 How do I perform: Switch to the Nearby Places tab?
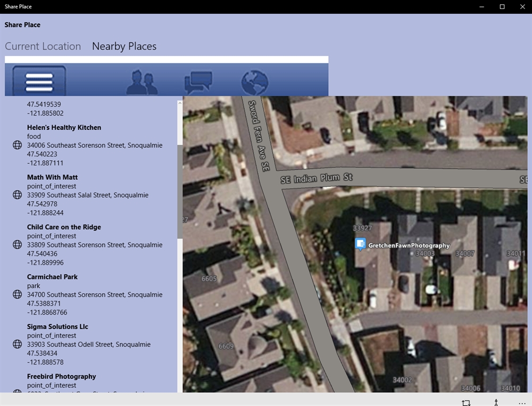point(124,46)
